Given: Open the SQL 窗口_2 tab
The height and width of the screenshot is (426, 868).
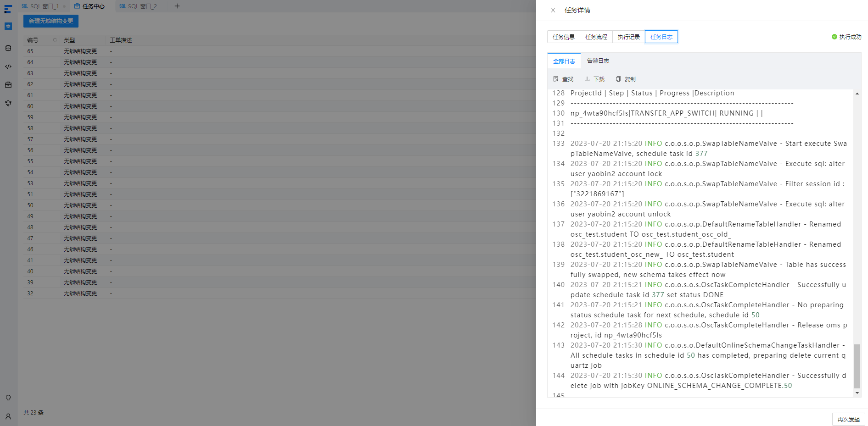Looking at the screenshot, I should [x=138, y=6].
